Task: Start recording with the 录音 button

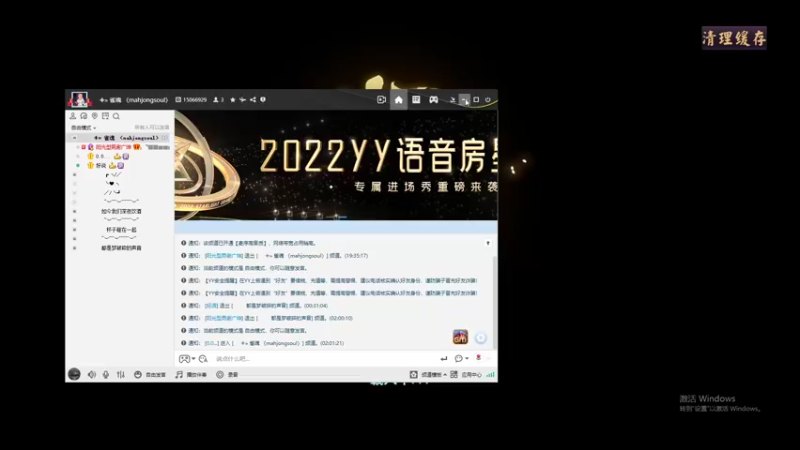Action: [x=227, y=374]
